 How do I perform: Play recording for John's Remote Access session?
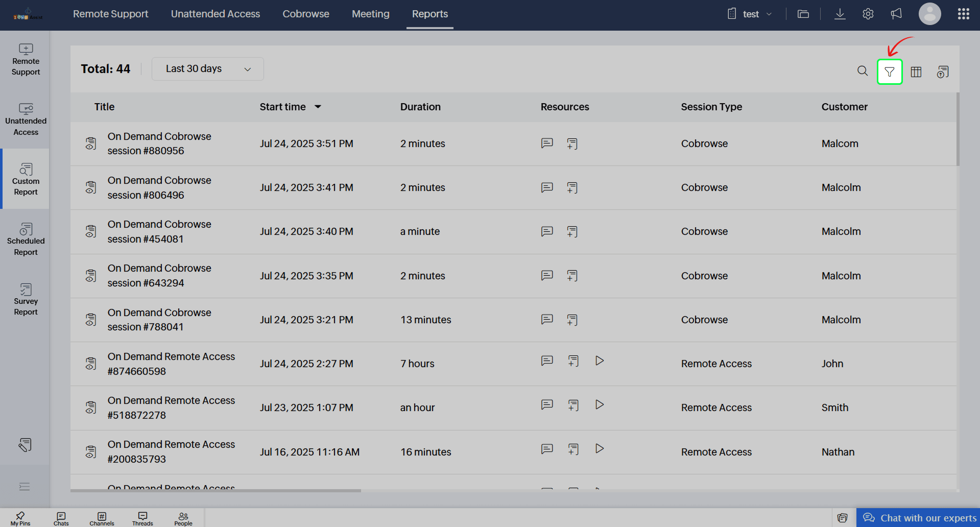(x=600, y=361)
